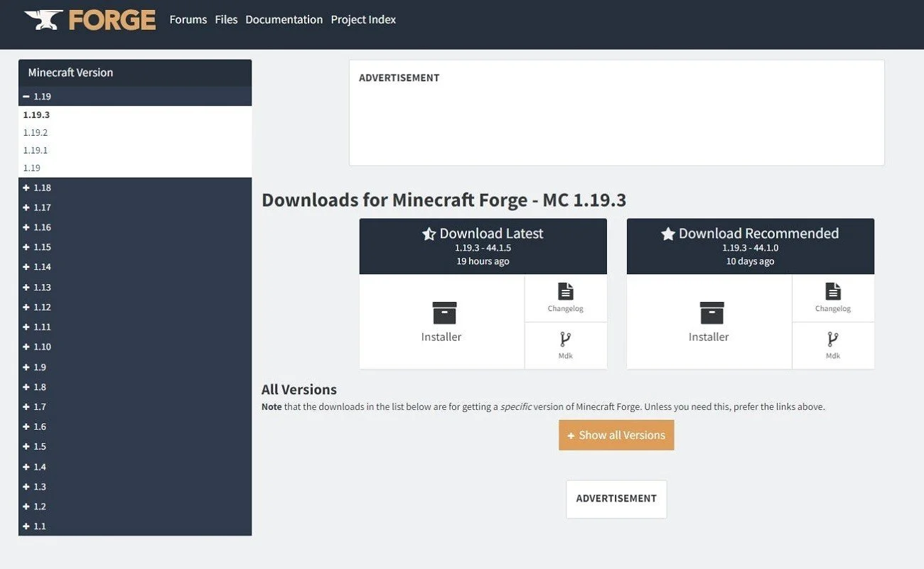Collapse the 1.19 version group
This screenshot has height=569, width=924.
pyautogui.click(x=135, y=97)
